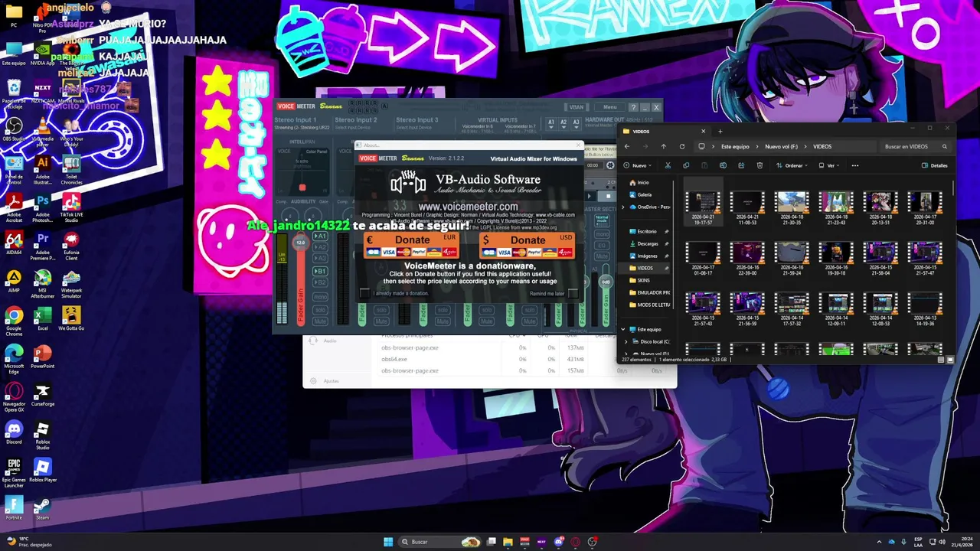Toggle A2 bus on Stereo Input 1
The width and height of the screenshot is (980, 551).
320,247
